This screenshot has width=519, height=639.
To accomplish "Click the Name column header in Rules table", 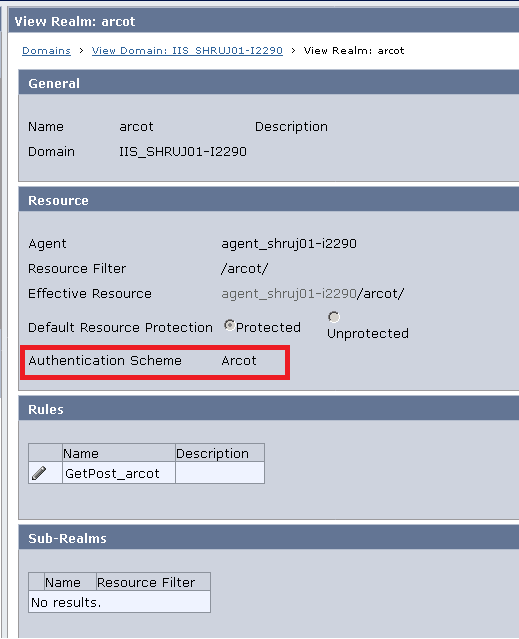I will point(119,453).
